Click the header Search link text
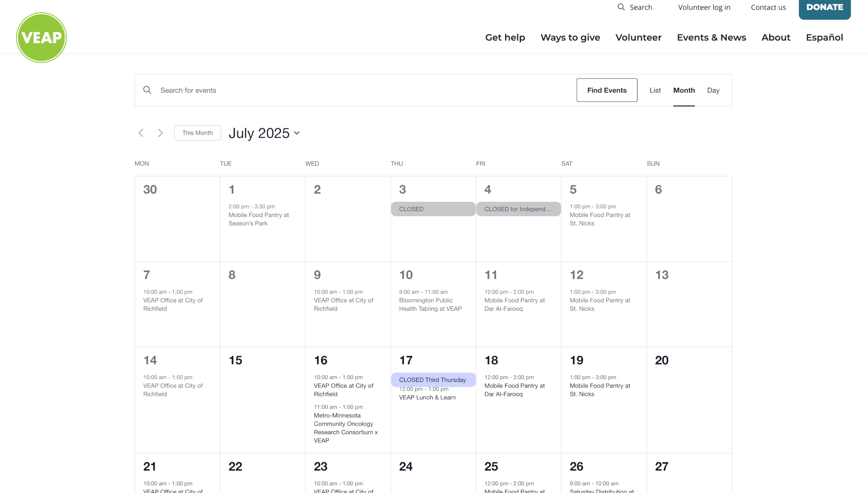Viewport: 868px width, 493px height. pos(640,7)
